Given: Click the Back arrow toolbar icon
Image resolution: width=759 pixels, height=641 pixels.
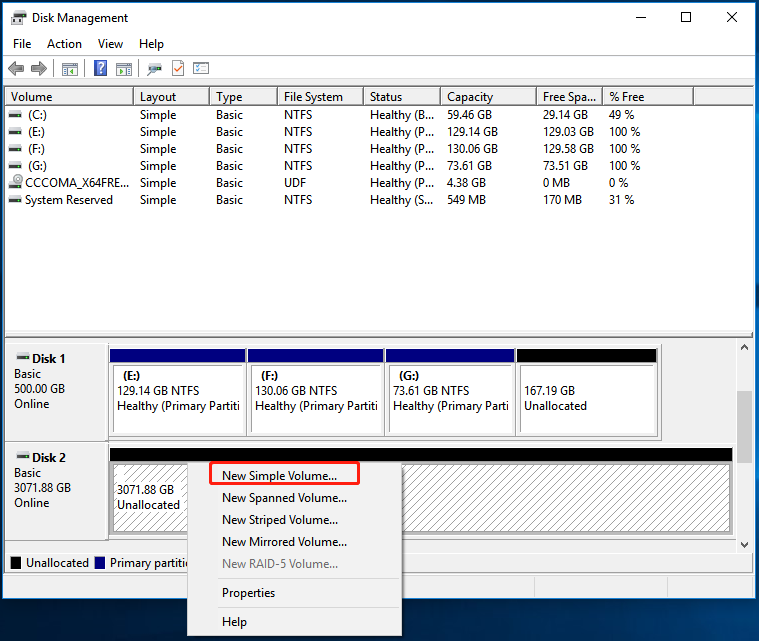Looking at the screenshot, I should [16, 69].
